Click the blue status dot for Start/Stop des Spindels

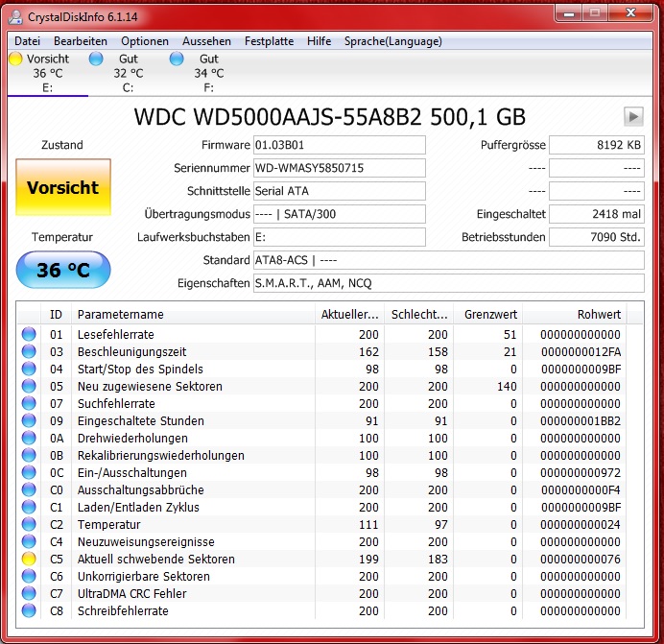click(29, 370)
